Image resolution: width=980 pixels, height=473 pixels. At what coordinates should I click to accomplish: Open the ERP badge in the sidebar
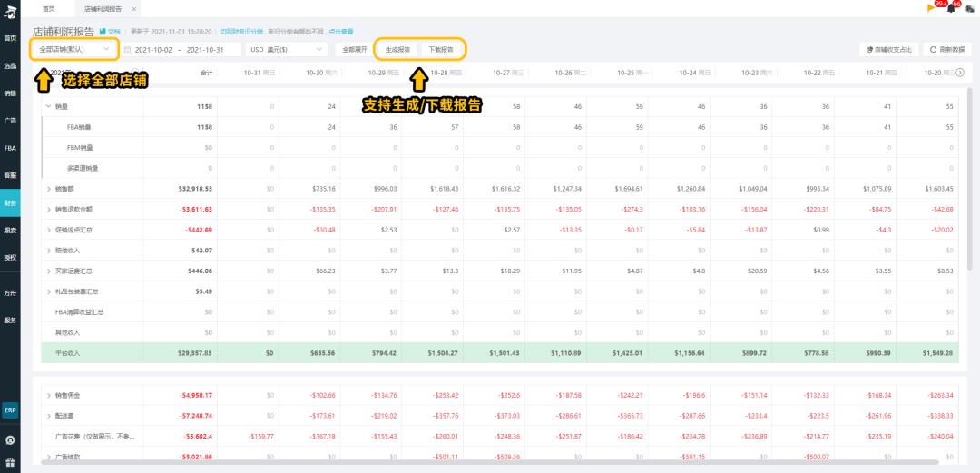[x=10, y=409]
